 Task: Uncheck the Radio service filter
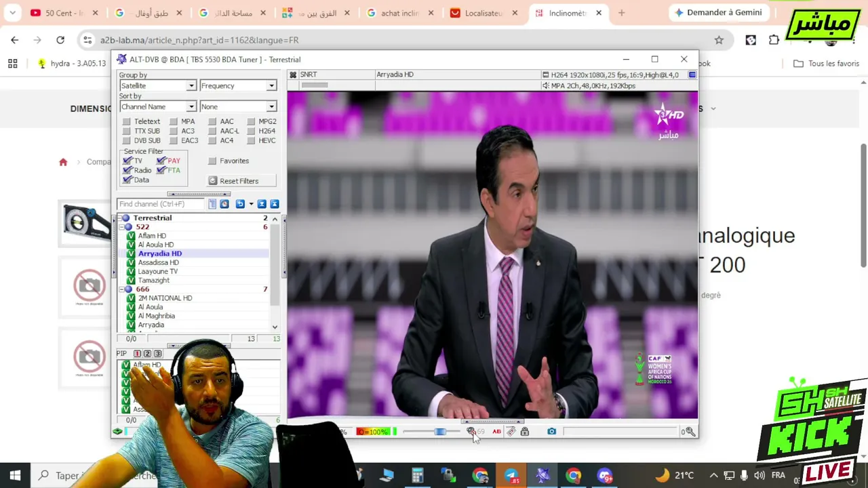tap(127, 170)
